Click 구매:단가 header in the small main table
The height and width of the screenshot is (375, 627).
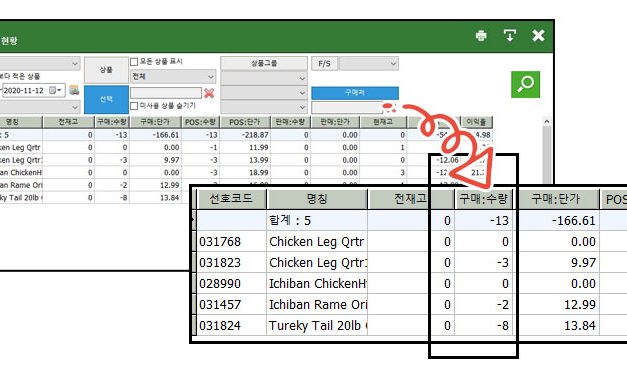(x=155, y=122)
